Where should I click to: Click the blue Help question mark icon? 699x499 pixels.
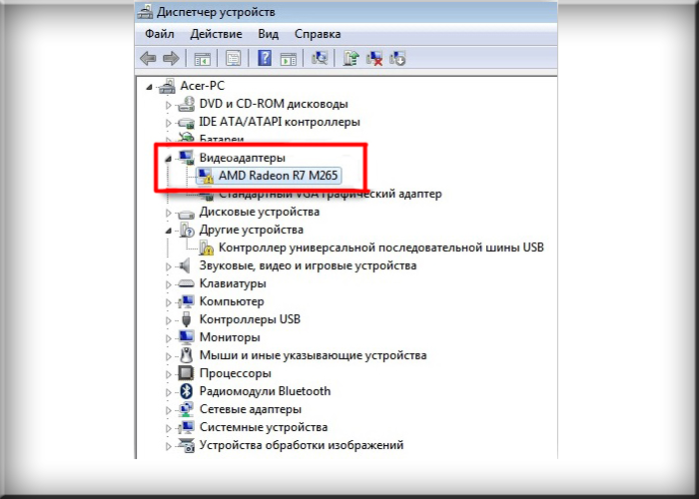click(x=264, y=58)
